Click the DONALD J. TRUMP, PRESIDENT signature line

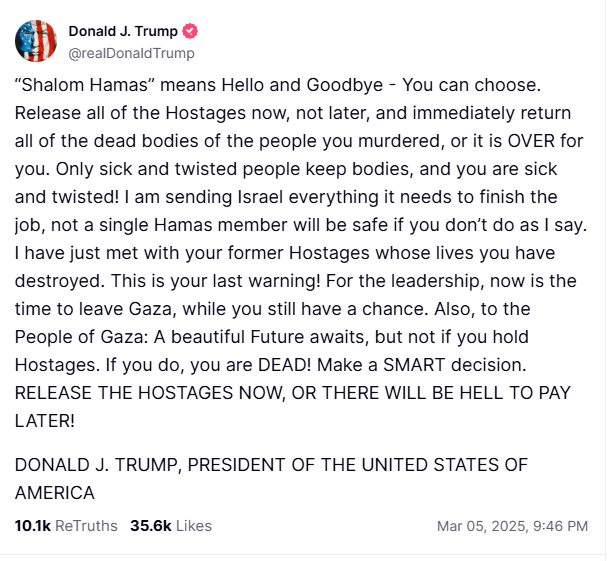271,465
